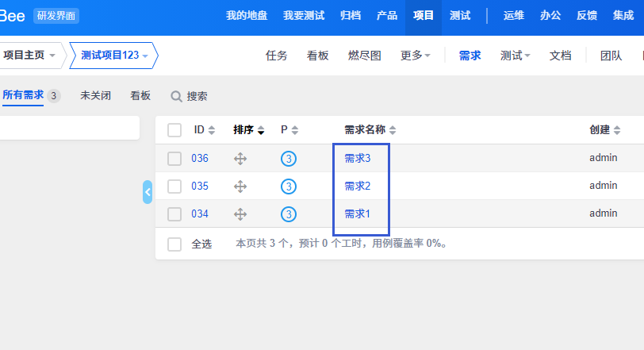Open the 需求3 requirement link
Screen dimensions: 644x350
tap(357, 159)
